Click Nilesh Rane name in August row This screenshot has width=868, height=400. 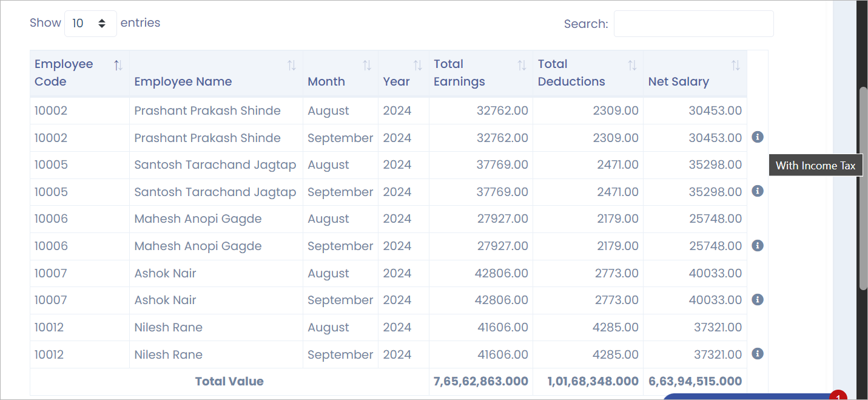pos(169,328)
